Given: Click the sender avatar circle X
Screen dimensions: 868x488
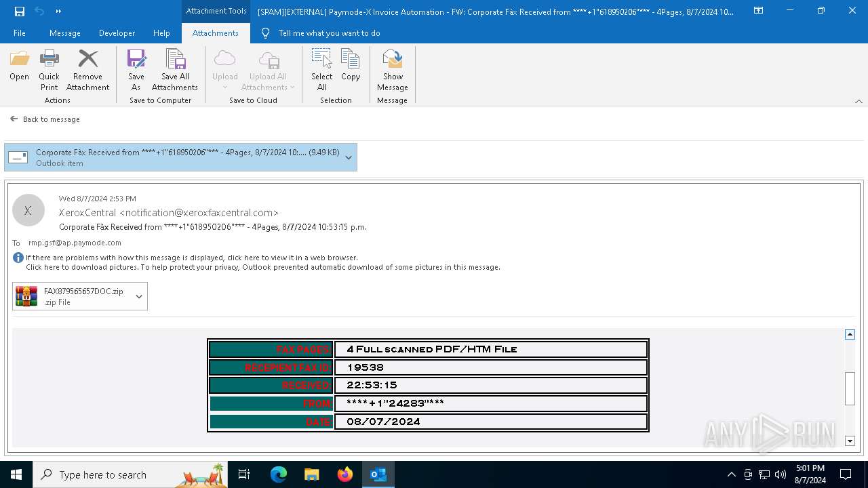Looking at the screenshot, I should 28,210.
